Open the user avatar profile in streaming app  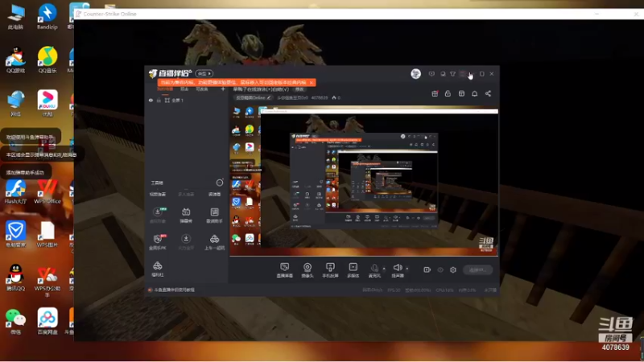coord(415,74)
